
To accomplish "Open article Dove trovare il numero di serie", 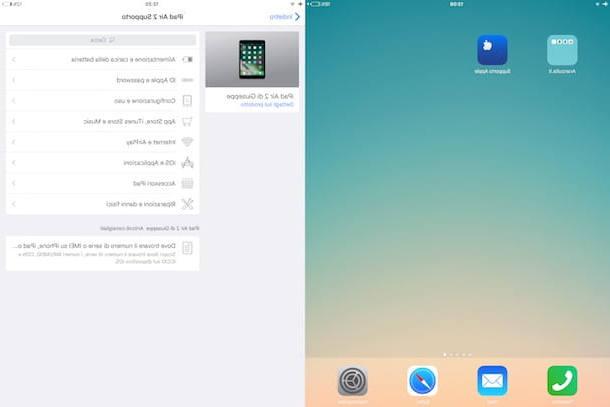I will pos(103,253).
